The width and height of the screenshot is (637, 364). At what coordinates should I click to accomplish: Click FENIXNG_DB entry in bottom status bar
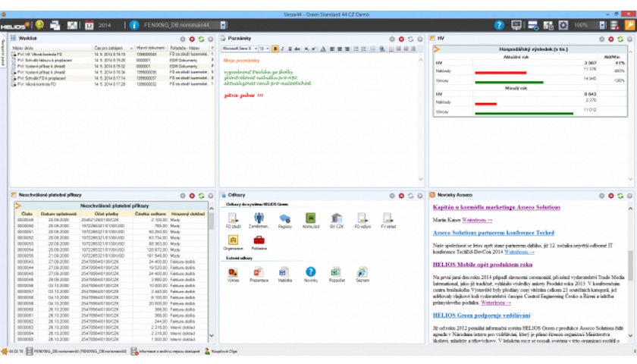coord(77,351)
